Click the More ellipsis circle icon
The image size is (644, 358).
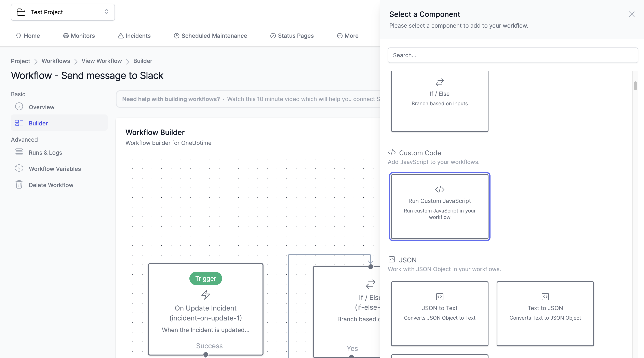340,36
